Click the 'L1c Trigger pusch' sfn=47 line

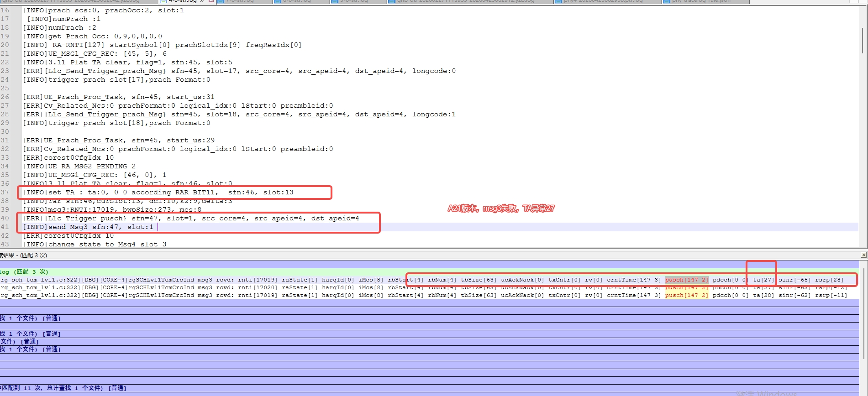191,218
